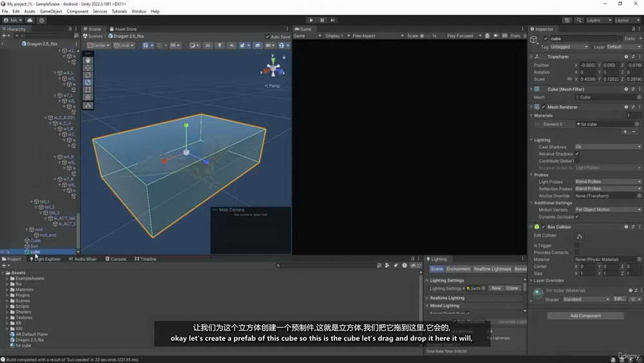Toggle the Dynamic Occlusion checkbox
Image resolution: width=644 pixels, height=363 pixels.
577,217
